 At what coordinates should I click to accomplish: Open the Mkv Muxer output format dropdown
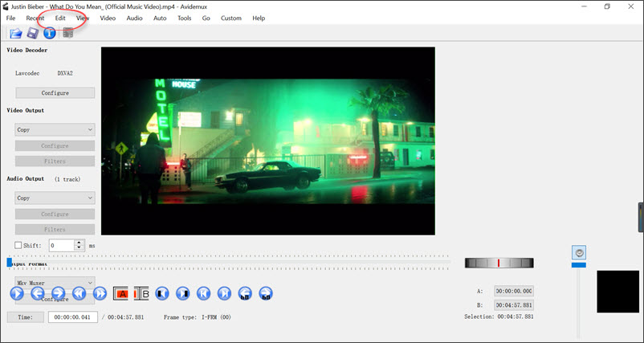[x=55, y=283]
